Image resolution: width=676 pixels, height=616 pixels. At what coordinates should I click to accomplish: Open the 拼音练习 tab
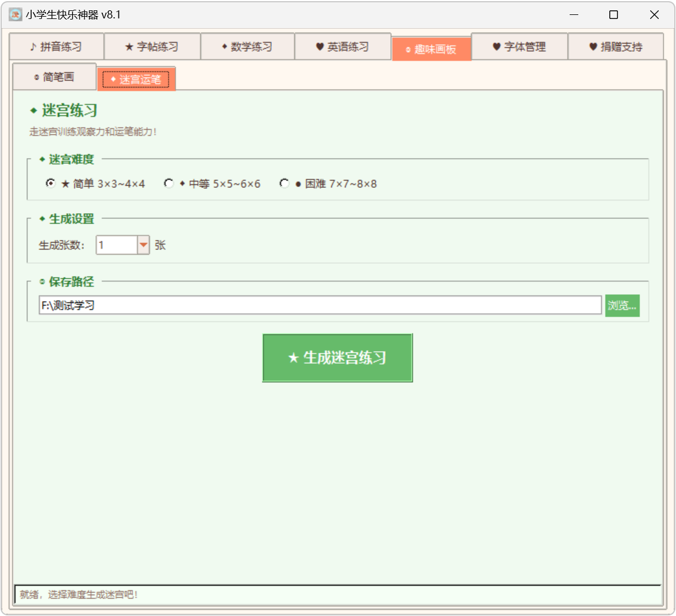click(56, 47)
